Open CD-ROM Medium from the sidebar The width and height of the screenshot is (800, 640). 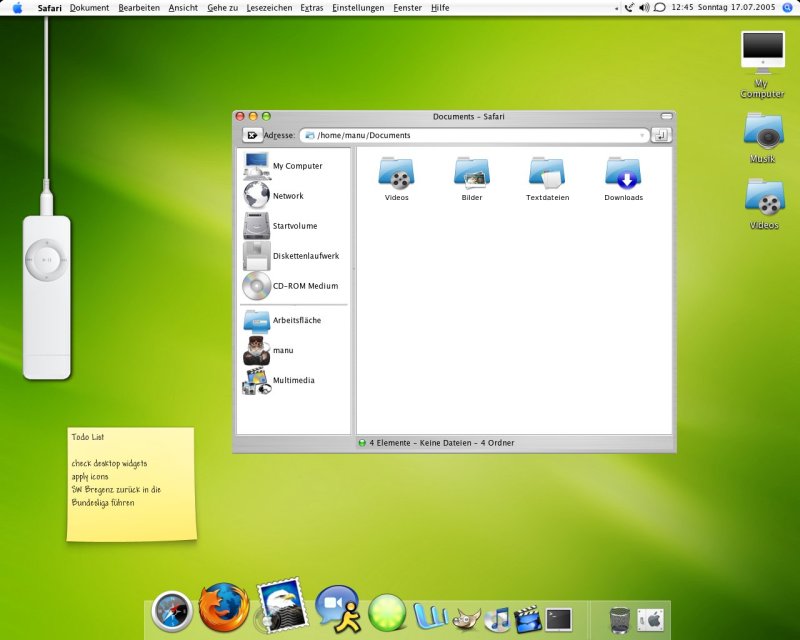290,286
